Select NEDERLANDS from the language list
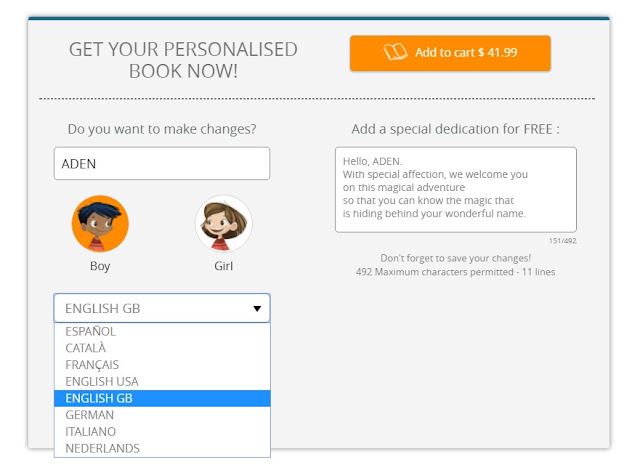The image size is (640, 470). (x=162, y=448)
